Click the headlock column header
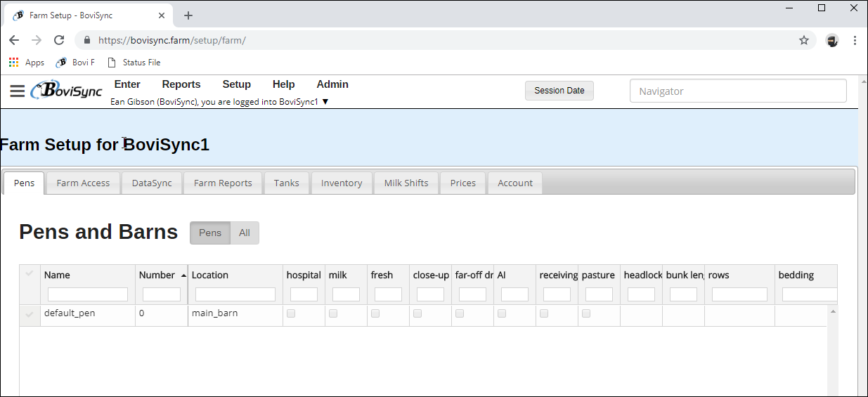This screenshot has width=868, height=397. tap(641, 275)
